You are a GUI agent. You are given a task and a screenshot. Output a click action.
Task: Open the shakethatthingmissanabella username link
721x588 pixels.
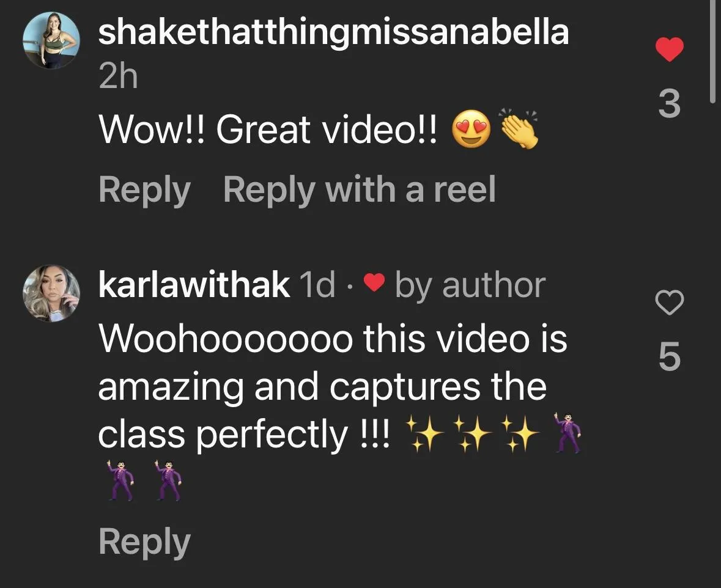click(x=334, y=33)
